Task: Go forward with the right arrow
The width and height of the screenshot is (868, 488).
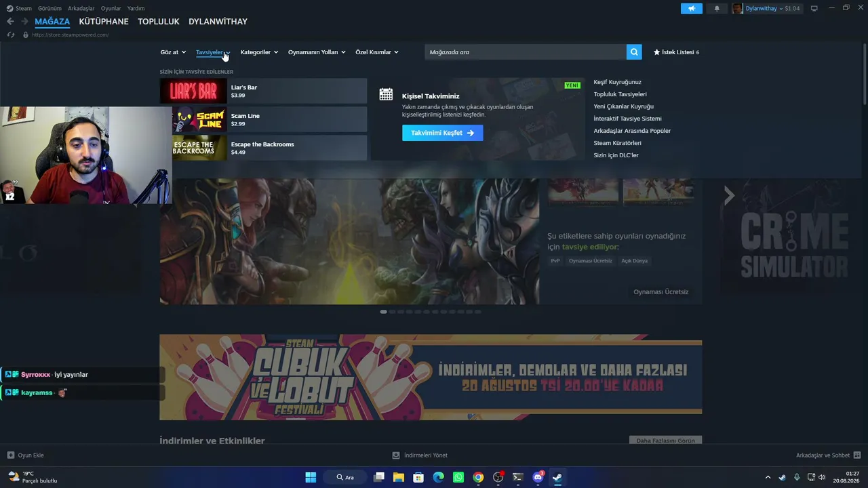Action: click(26, 22)
